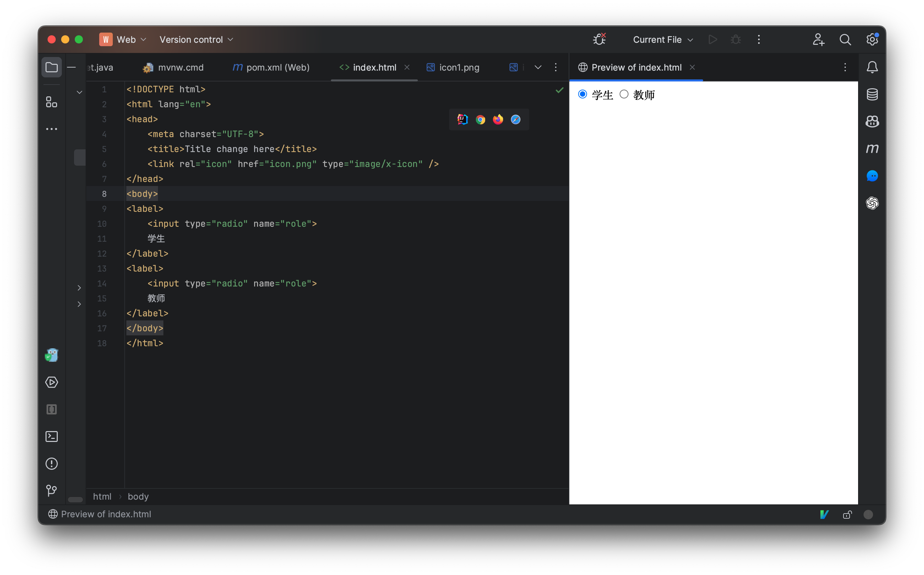Click the gray status indicator circle

coord(868,514)
